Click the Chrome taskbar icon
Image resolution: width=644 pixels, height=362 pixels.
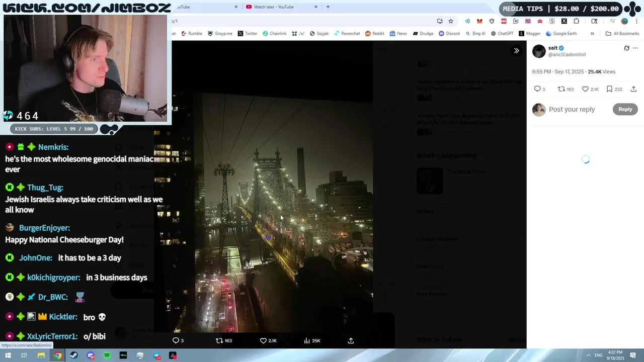(58, 355)
